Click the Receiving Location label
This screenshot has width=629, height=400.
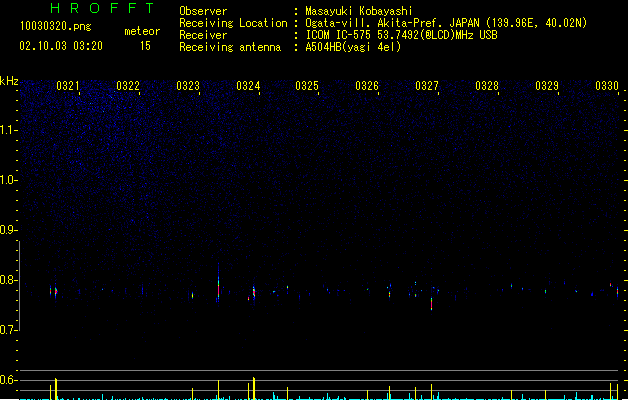point(233,23)
